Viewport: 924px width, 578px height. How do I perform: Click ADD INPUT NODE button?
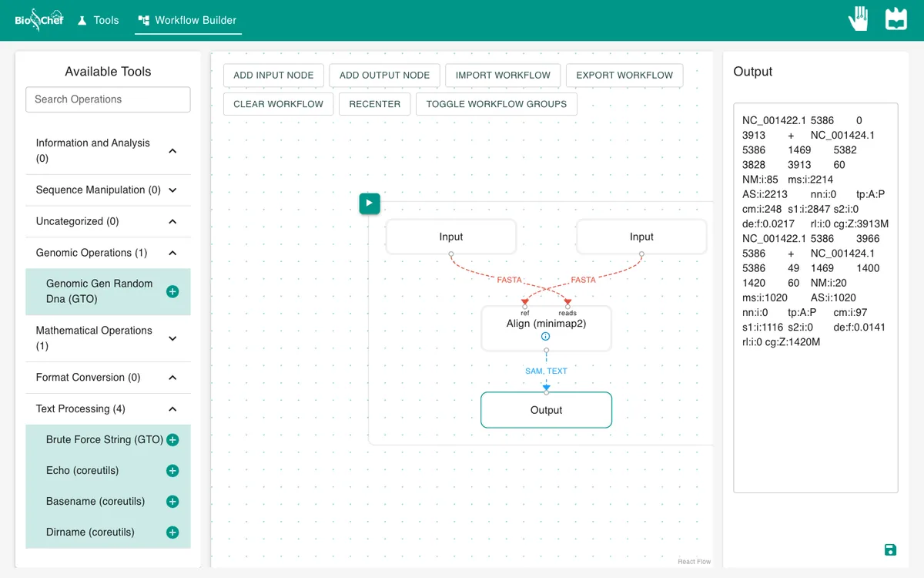(273, 76)
